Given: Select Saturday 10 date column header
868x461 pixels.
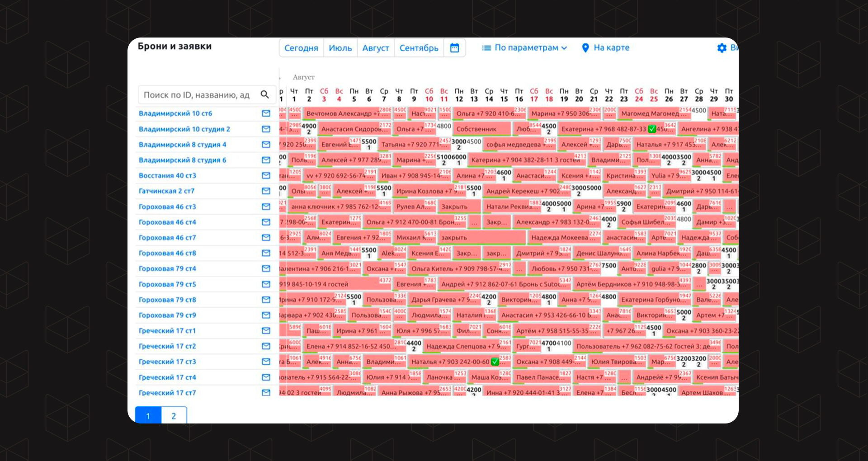Looking at the screenshot, I should pos(429,95).
